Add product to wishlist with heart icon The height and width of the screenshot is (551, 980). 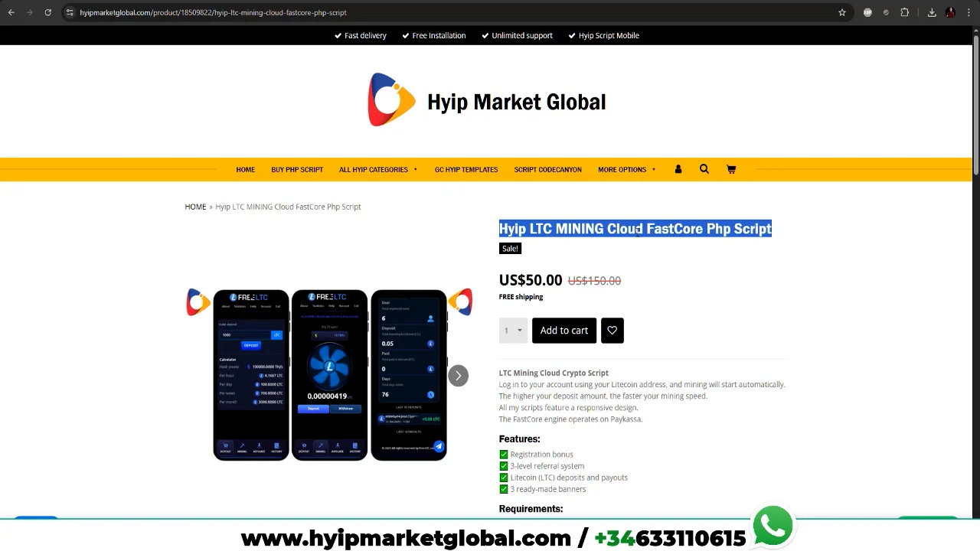pos(612,331)
